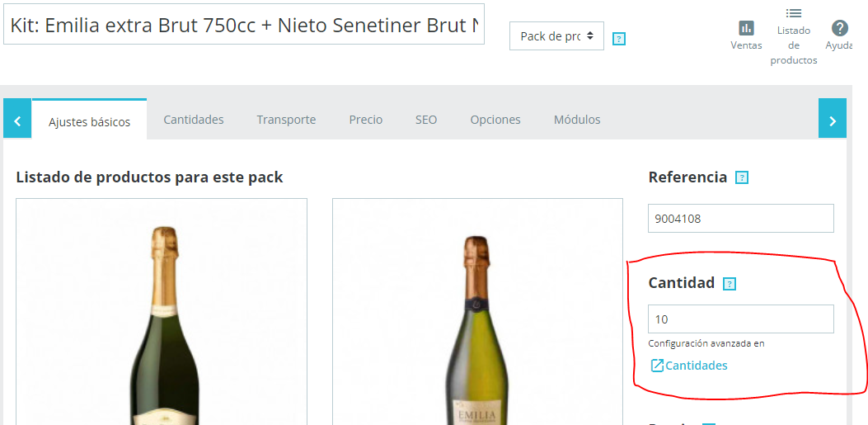Open the Ventas sales chart icon
Image resolution: width=868 pixels, height=425 pixels.
click(746, 28)
